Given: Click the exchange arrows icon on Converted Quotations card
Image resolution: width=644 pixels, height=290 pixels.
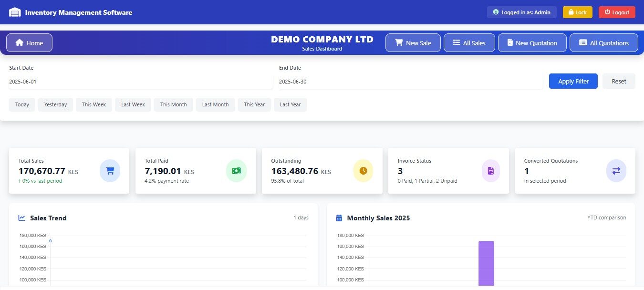Looking at the screenshot, I should pos(616,170).
